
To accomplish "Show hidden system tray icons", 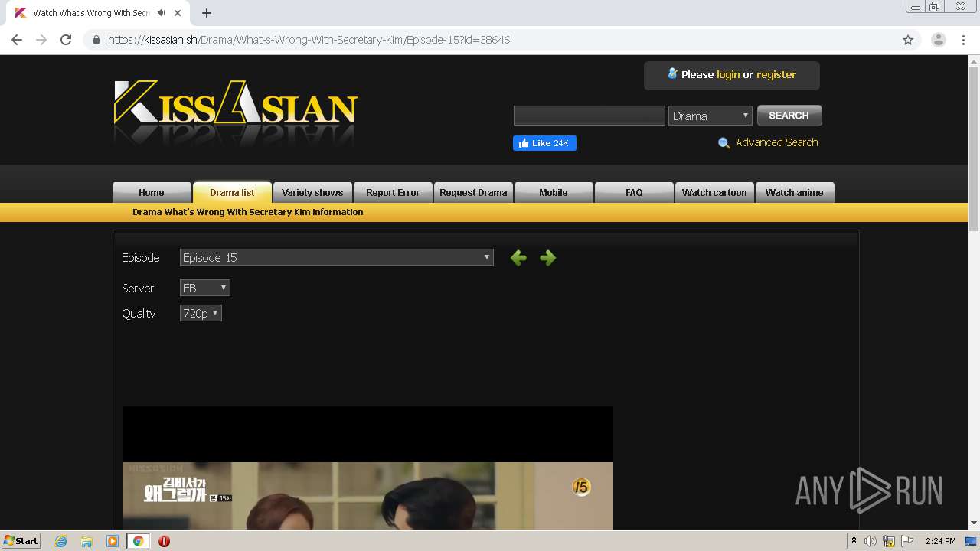I will coord(854,541).
